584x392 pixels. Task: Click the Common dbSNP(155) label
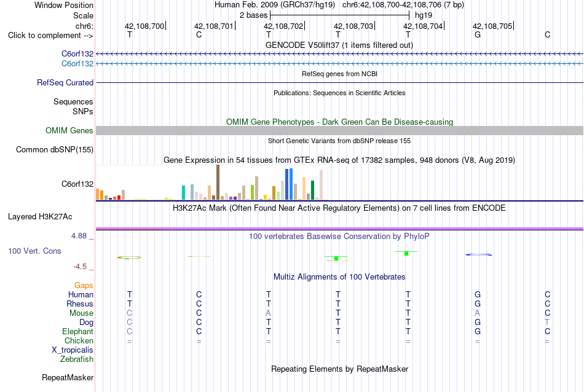(55, 150)
